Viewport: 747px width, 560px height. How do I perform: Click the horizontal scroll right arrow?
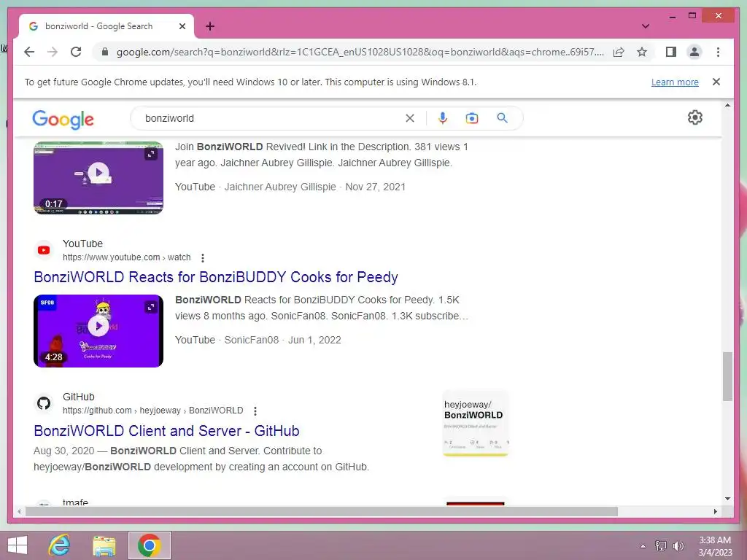coord(715,511)
